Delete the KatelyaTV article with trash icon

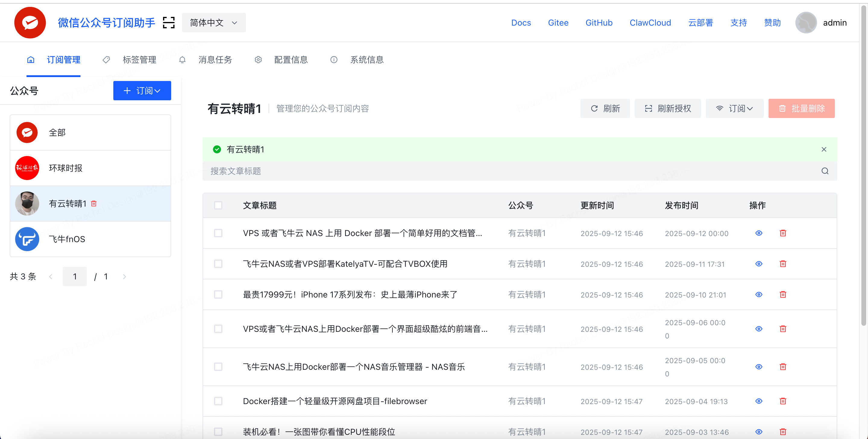(783, 264)
